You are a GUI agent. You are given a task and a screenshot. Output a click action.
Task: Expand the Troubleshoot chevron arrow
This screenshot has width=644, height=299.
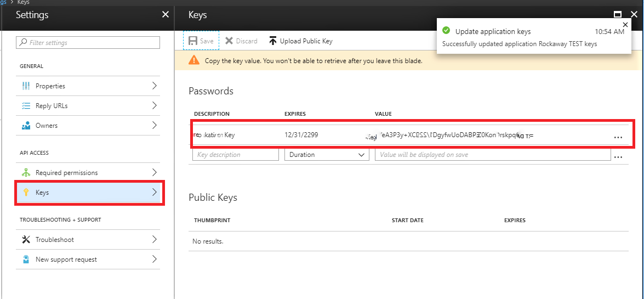coord(154,240)
